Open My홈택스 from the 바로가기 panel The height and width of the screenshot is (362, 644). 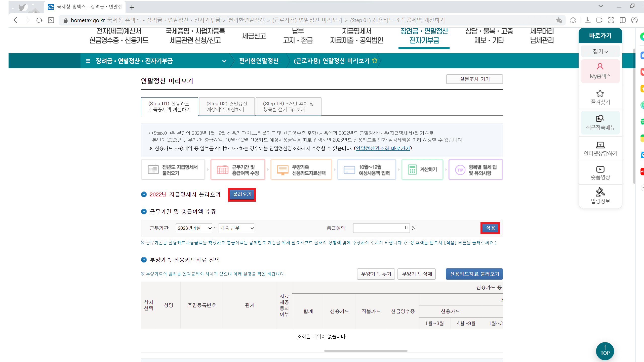(600, 71)
